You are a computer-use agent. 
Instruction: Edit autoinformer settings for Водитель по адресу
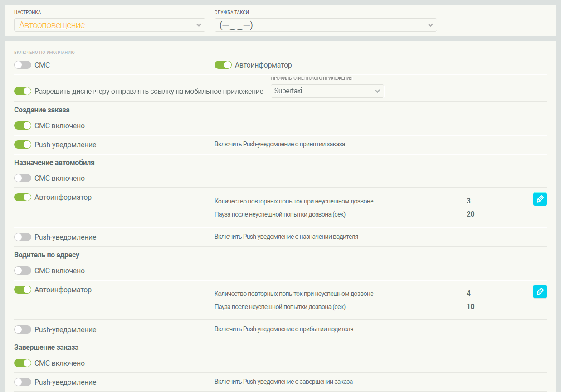(540, 291)
